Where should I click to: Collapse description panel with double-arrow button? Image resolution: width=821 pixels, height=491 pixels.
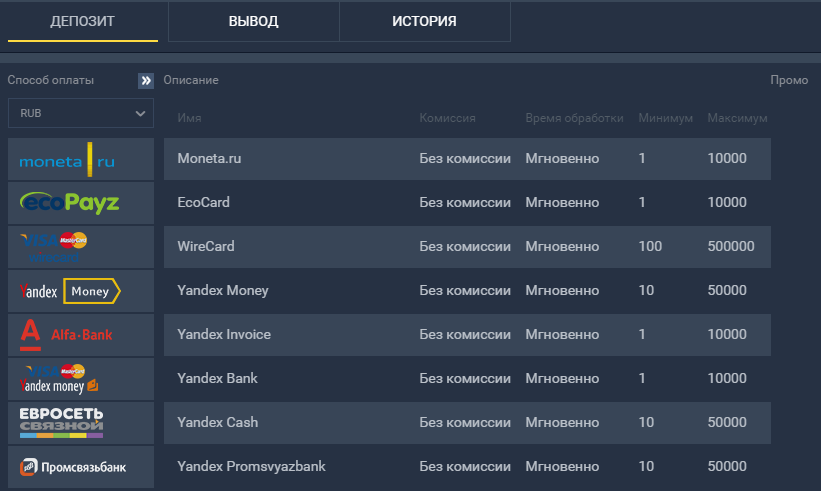click(146, 81)
